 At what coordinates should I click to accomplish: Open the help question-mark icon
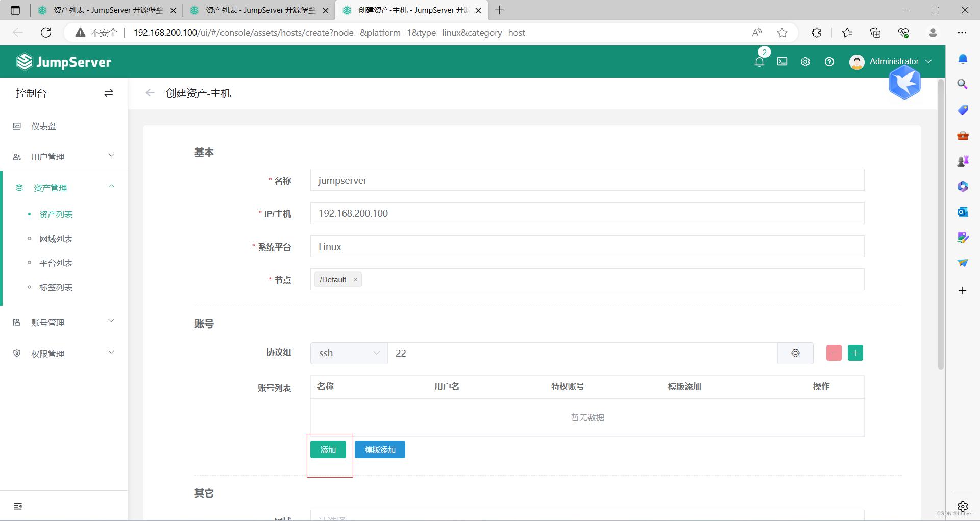click(x=829, y=62)
